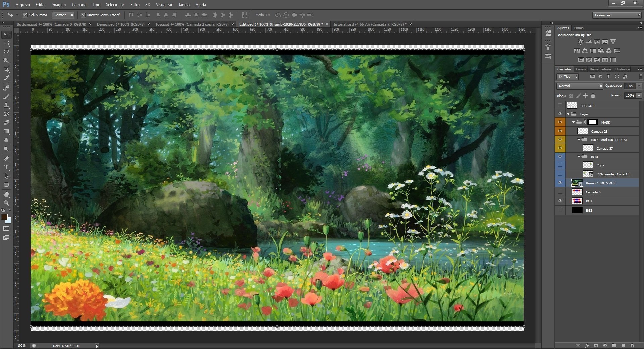This screenshot has height=349, width=644.
Task: Open the Estilos tab
Action: click(578, 28)
